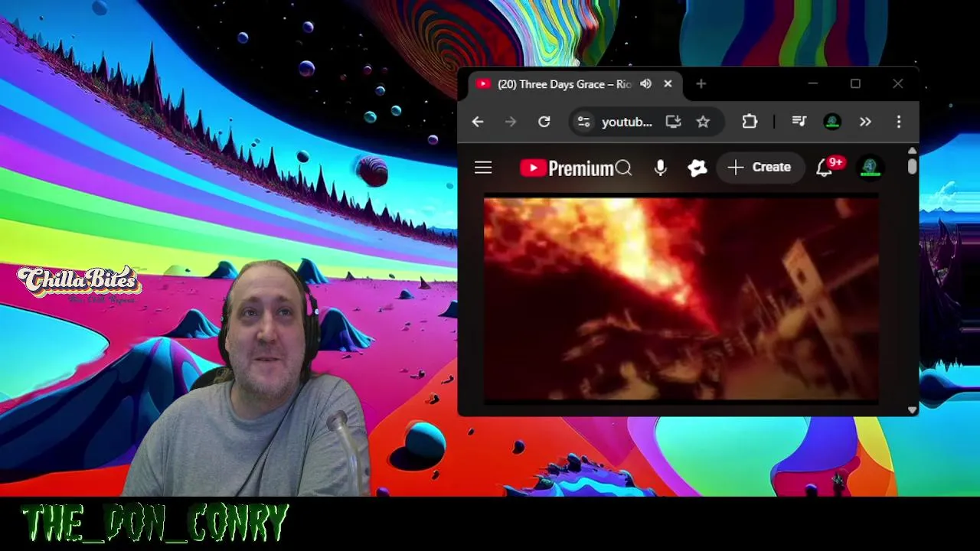Open the Chrome profile avatar in toolbar

pos(832,122)
